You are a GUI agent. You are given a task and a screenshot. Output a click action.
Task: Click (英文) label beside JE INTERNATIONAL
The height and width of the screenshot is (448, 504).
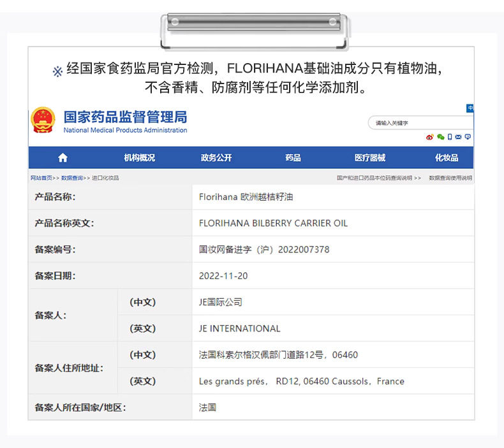pos(143,329)
